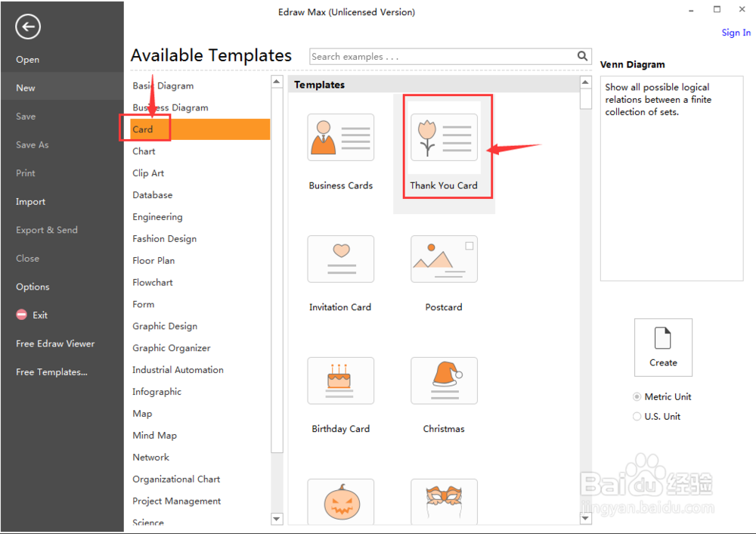Viewport: 756px width, 534px height.
Task: Choose Save in the sidebar
Action: click(x=26, y=116)
